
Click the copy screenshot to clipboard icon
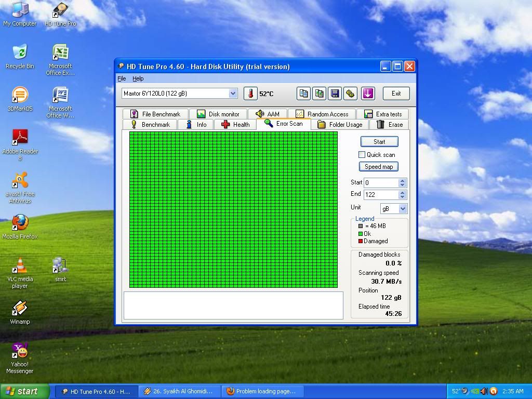[x=320, y=94]
